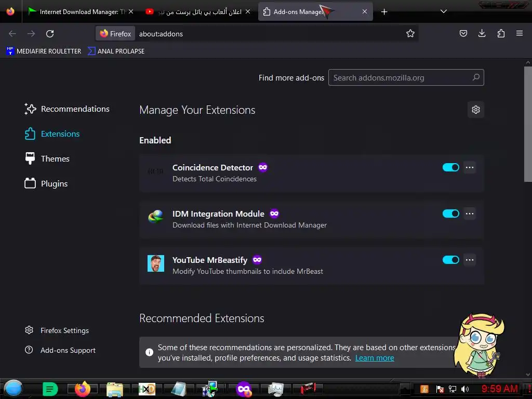This screenshot has width=532, height=399.
Task: Click the Start orb on taskbar
Action: click(13, 389)
